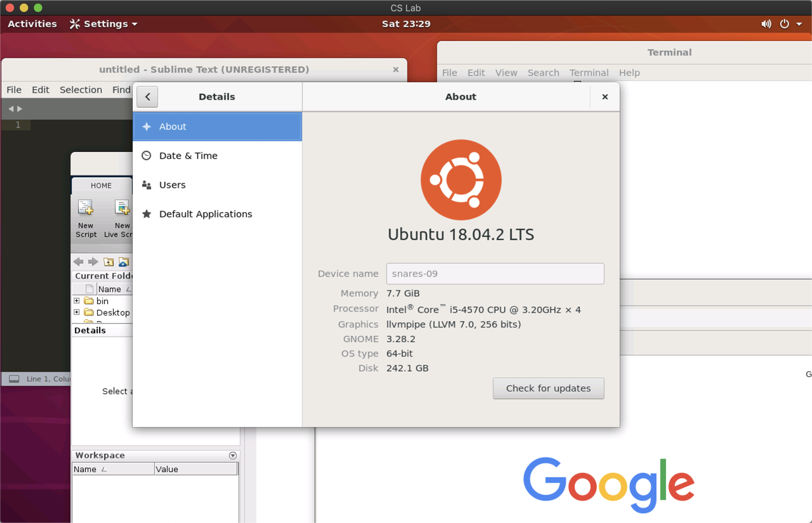Click the power icon in top bar
The height and width of the screenshot is (523, 812).
click(x=784, y=24)
